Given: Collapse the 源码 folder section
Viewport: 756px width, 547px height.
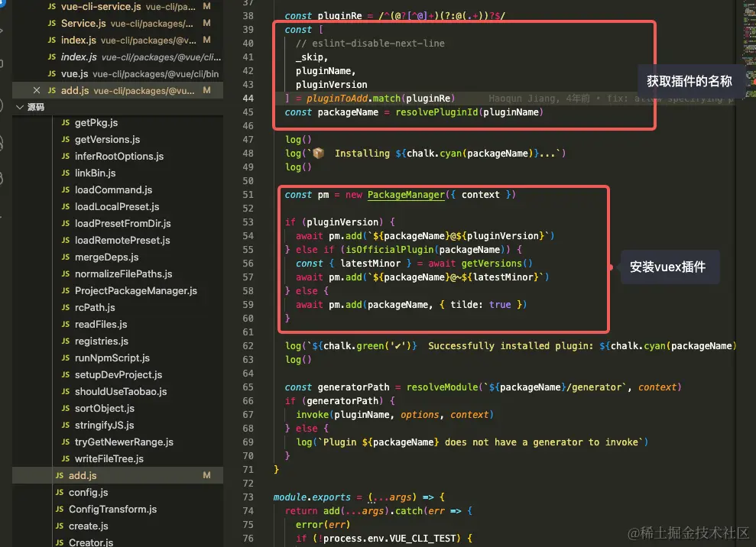Looking at the screenshot, I should click(x=20, y=107).
